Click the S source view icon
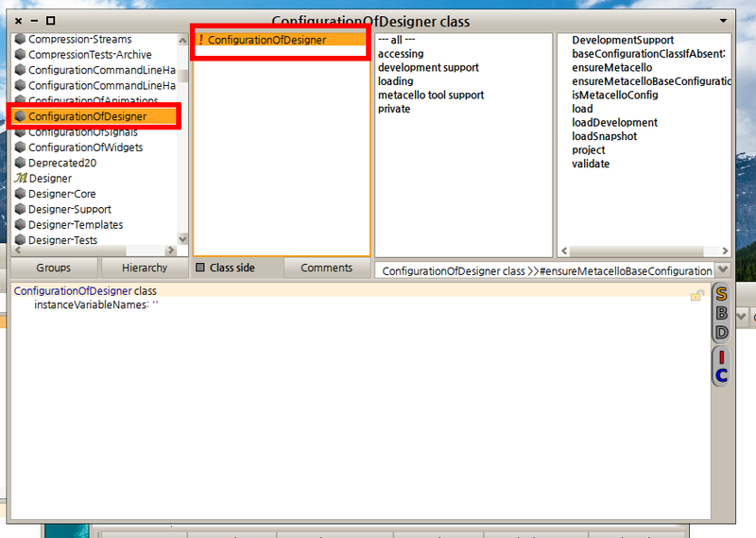 click(721, 293)
